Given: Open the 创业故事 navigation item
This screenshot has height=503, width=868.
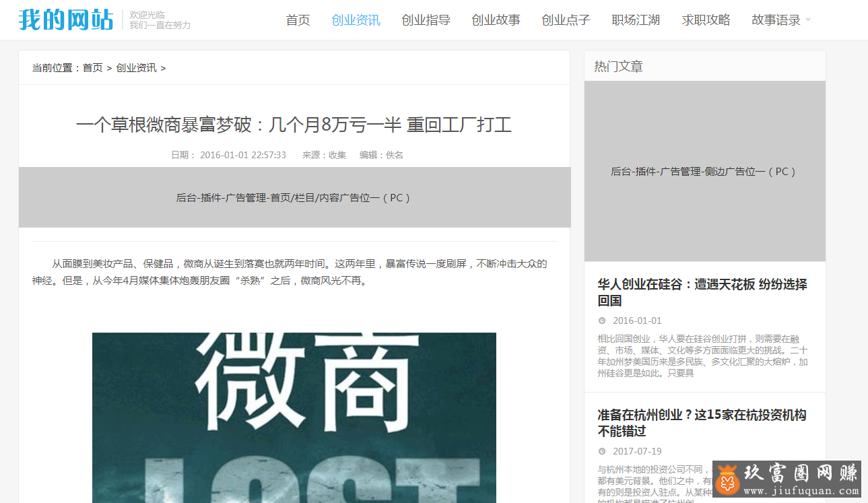Looking at the screenshot, I should pos(496,20).
